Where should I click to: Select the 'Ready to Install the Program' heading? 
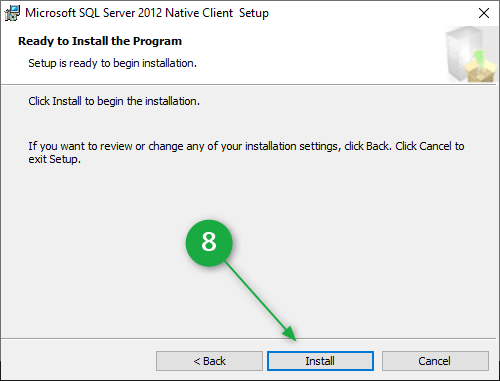(100, 41)
